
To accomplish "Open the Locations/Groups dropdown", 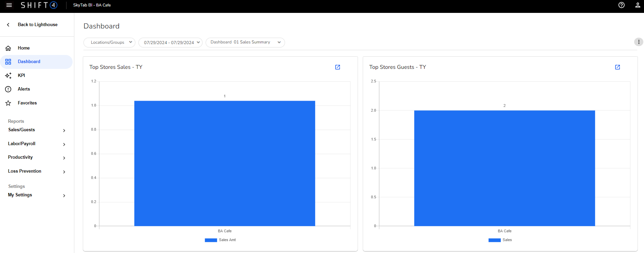I will tap(109, 42).
